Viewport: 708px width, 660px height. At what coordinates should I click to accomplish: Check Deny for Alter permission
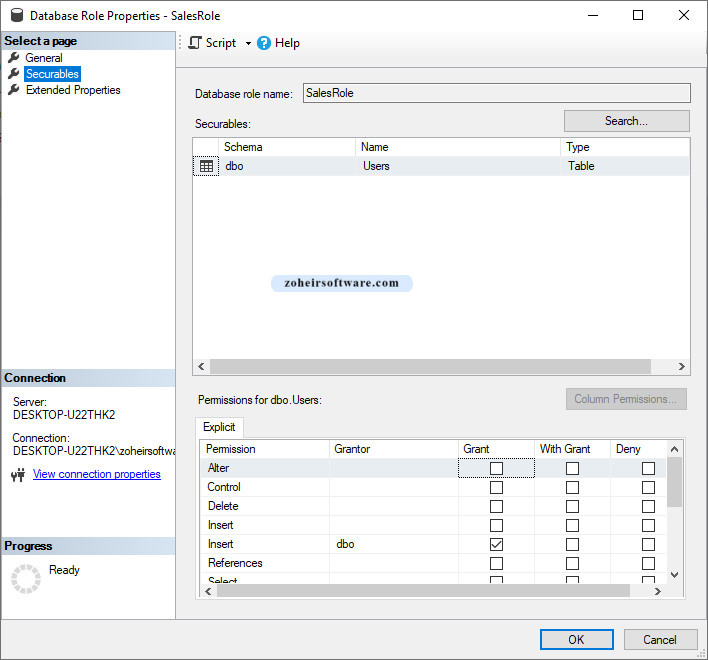tap(648, 468)
